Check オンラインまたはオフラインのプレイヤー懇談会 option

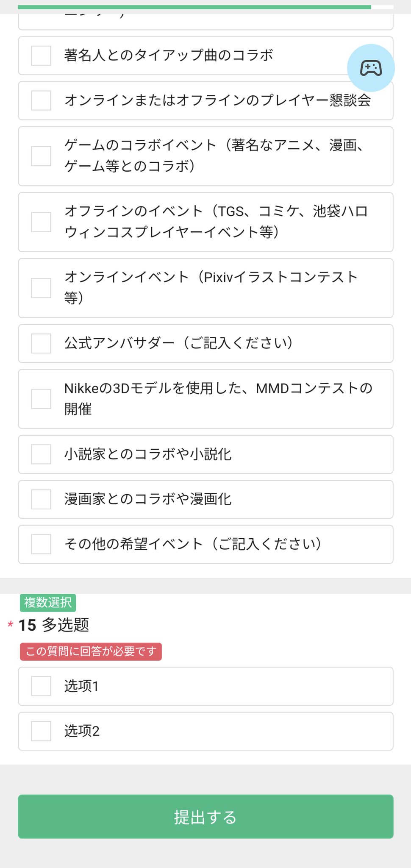click(41, 100)
